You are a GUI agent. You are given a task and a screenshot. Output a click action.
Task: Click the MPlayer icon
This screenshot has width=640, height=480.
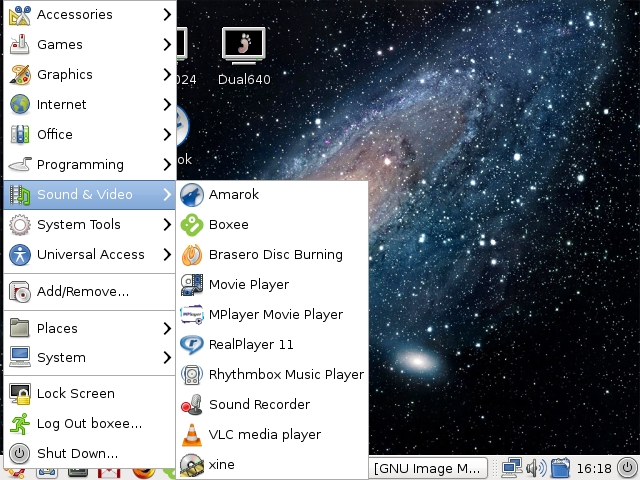[x=192, y=315]
